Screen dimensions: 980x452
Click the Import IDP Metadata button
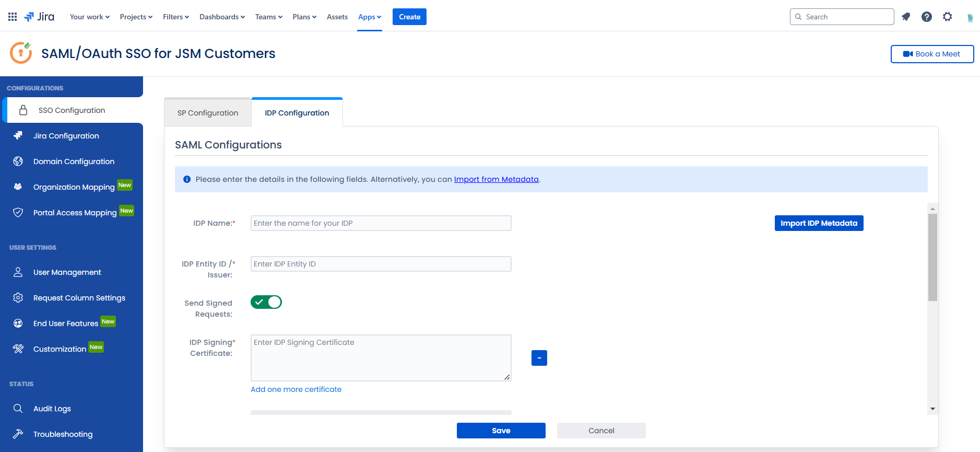point(819,223)
